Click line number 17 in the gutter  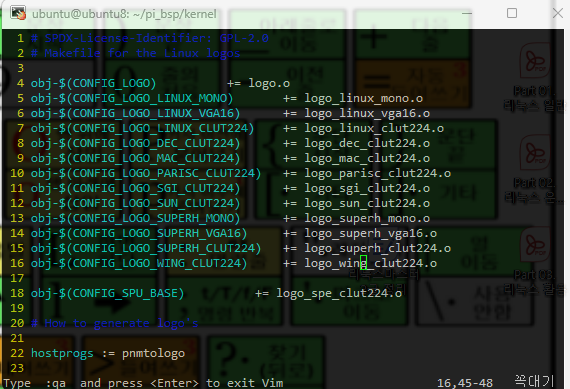[17, 278]
